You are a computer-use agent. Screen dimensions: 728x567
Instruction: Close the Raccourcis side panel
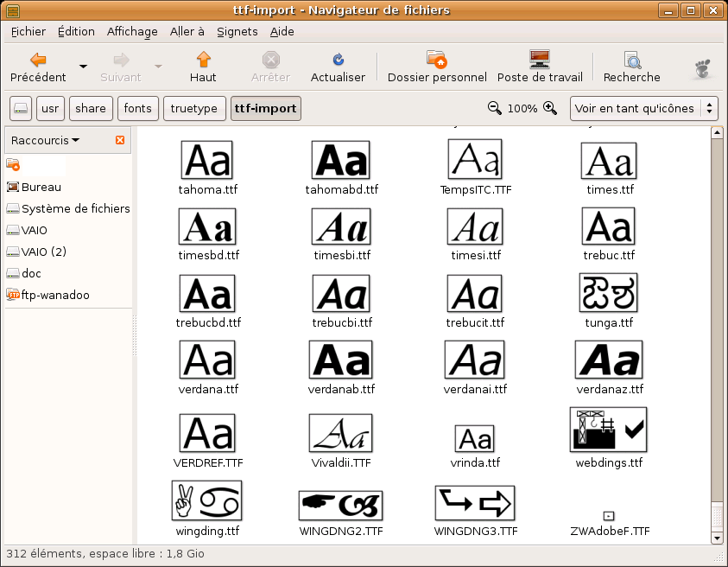point(120,140)
